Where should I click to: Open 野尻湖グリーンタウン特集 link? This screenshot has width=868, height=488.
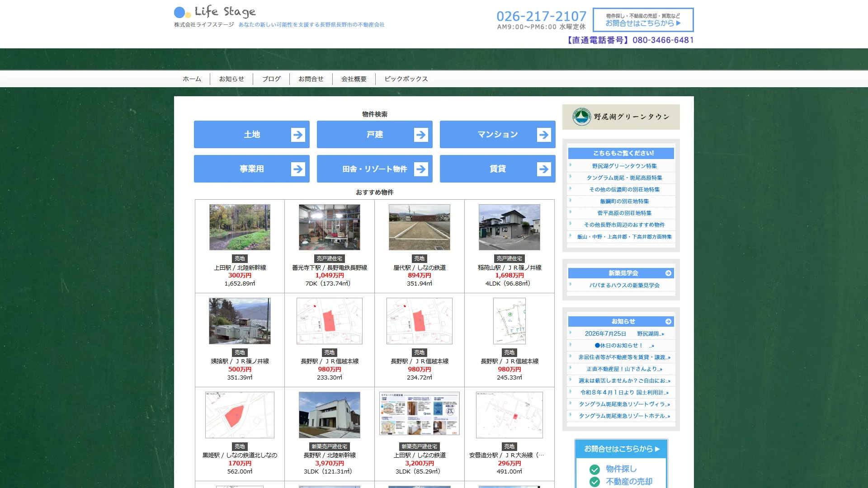point(624,166)
